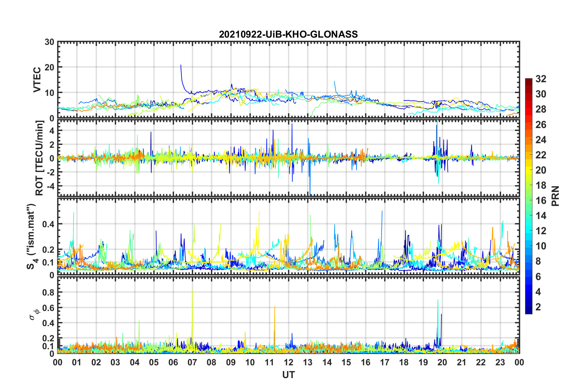Click the S4 ("ism.mat") axis label

pyautogui.click(x=31, y=236)
